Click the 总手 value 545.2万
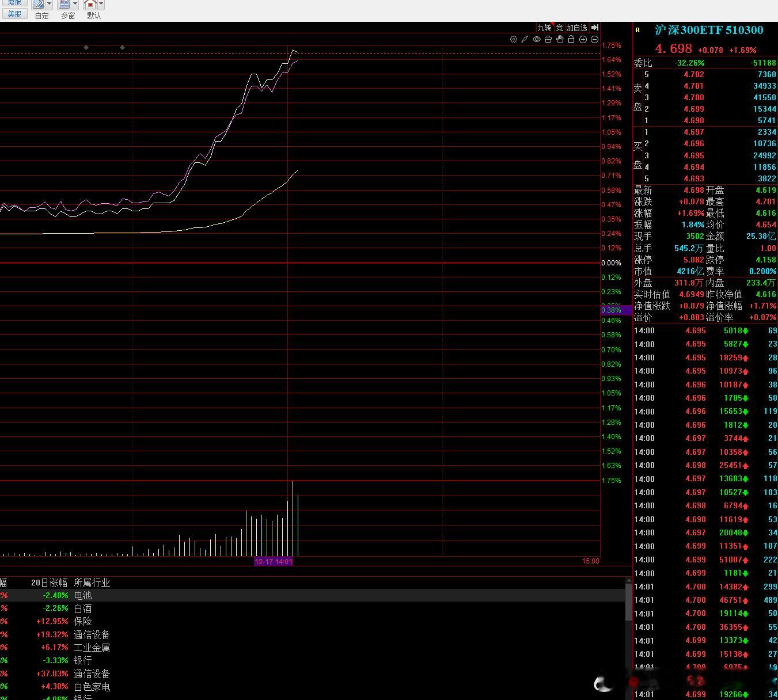Viewport: 778px width, 700px height. 689,248
